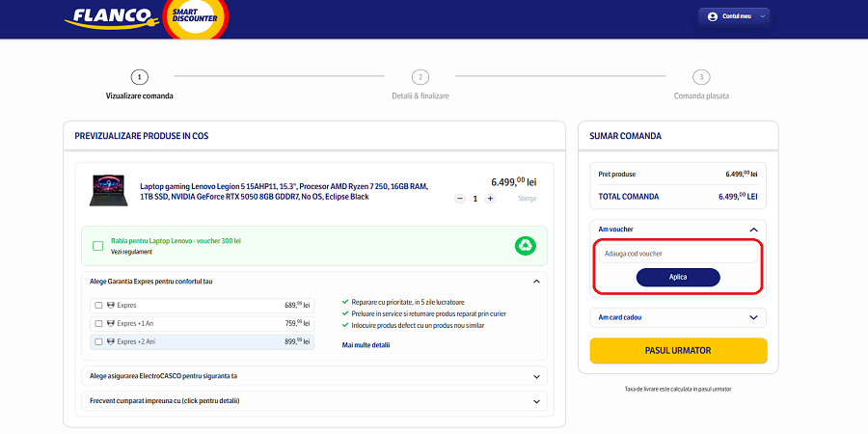Decrease laptop quantity with minus button
Screen dimensions: 868x434
coord(460,199)
